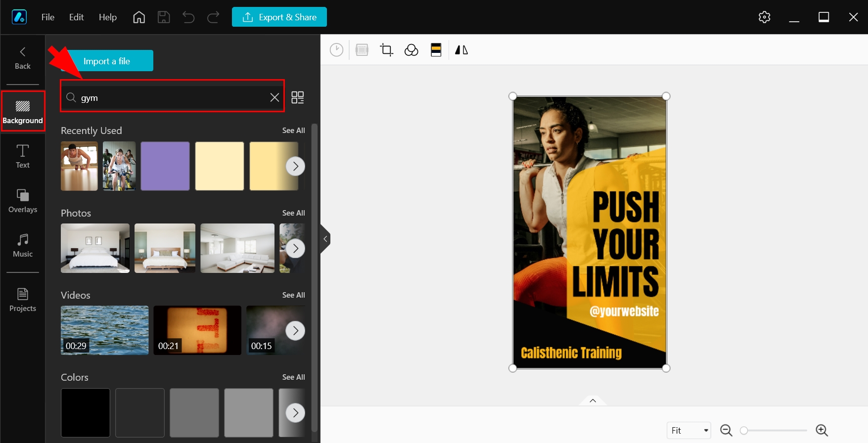
Task: Click the frame fit tool icon
Action: pos(362,50)
